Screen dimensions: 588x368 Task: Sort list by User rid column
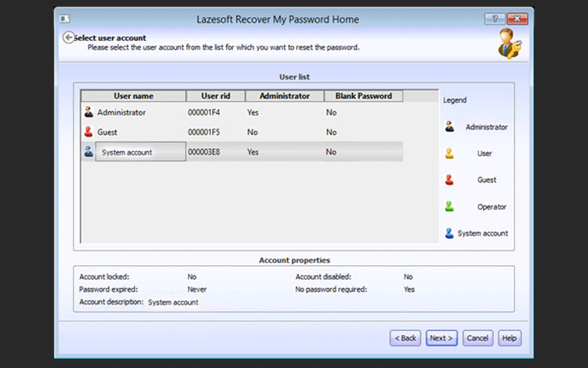tap(216, 96)
